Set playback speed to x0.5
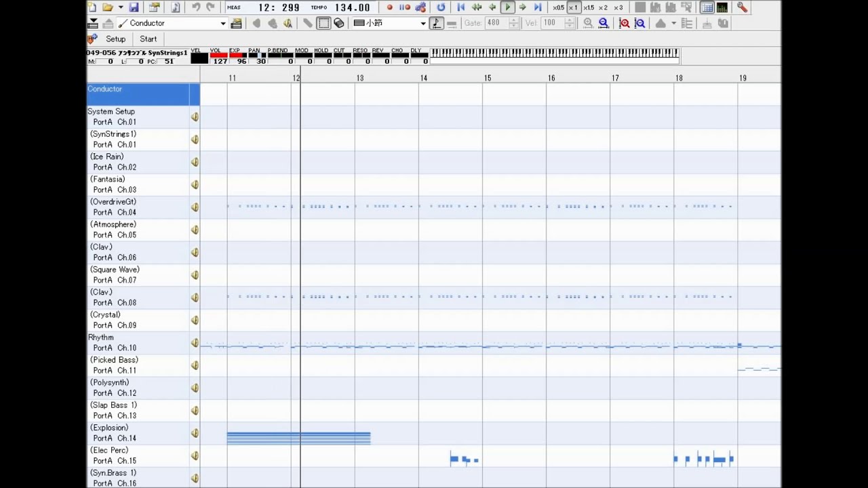868x488 pixels. tap(558, 7)
